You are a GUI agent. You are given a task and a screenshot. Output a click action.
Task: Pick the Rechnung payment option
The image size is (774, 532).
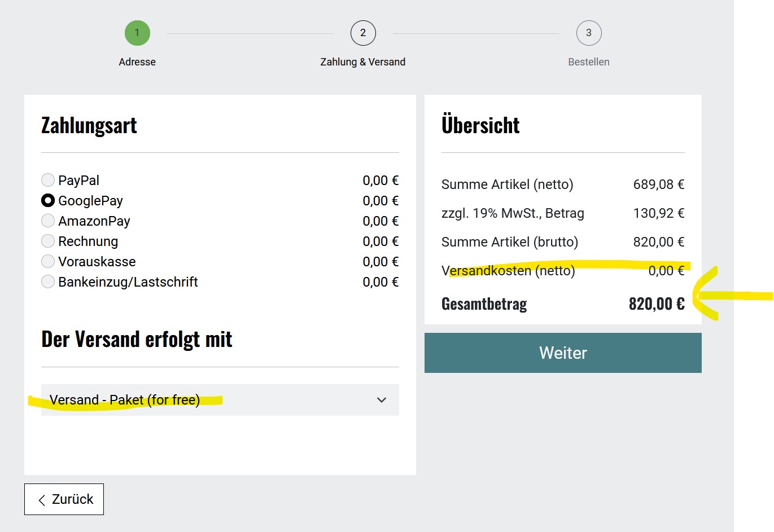48,241
